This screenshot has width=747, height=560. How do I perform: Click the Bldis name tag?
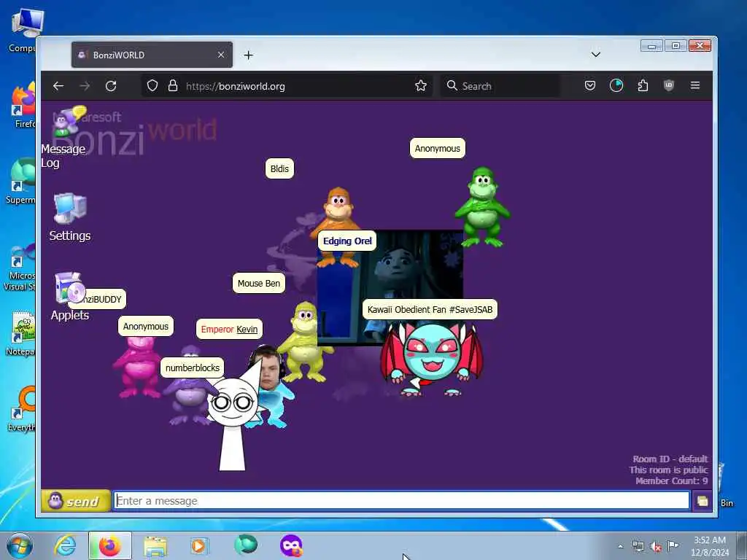click(x=279, y=168)
